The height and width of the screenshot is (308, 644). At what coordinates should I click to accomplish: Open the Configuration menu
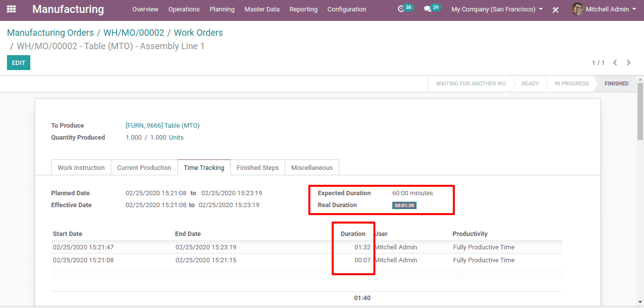[347, 9]
